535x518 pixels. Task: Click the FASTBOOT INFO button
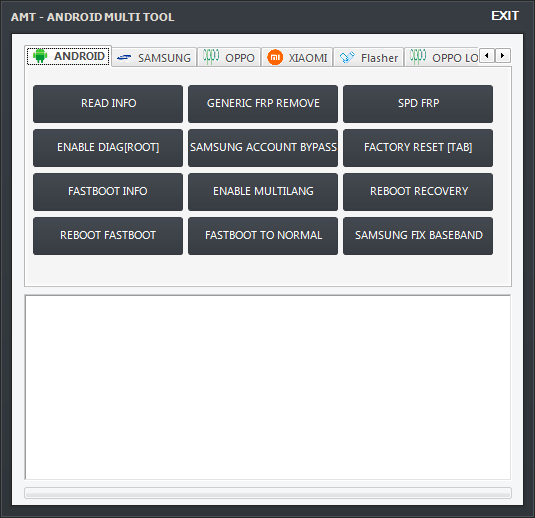pyautogui.click(x=108, y=192)
